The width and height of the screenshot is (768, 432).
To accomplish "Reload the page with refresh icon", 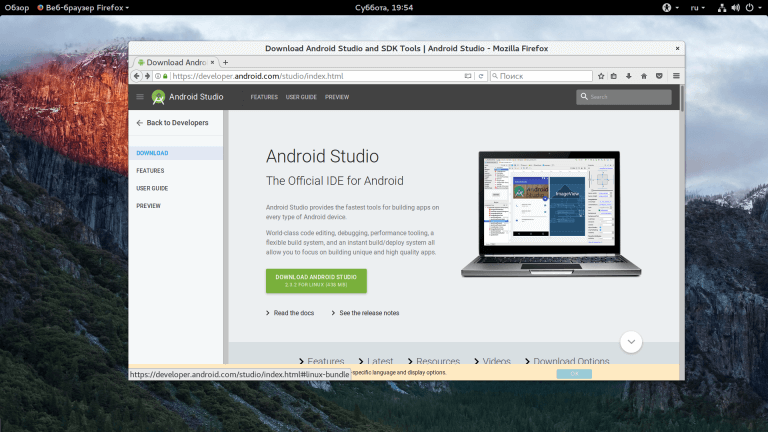I will [x=481, y=76].
